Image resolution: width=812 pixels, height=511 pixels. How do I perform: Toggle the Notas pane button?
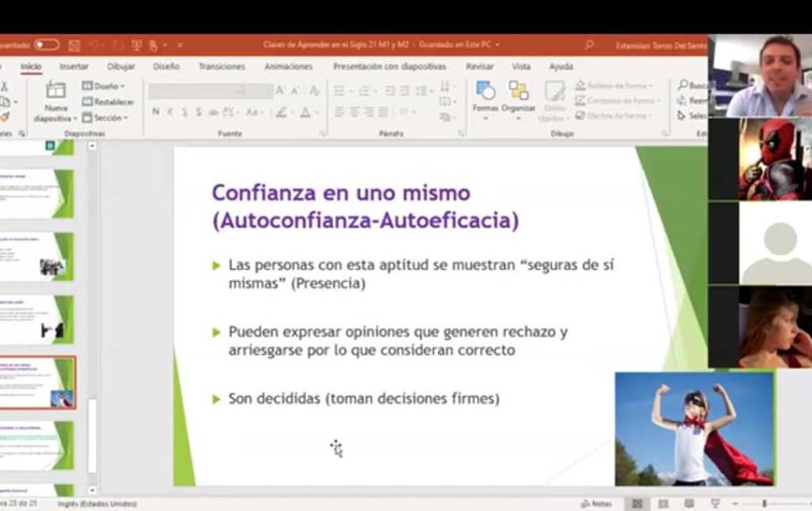pos(596,503)
